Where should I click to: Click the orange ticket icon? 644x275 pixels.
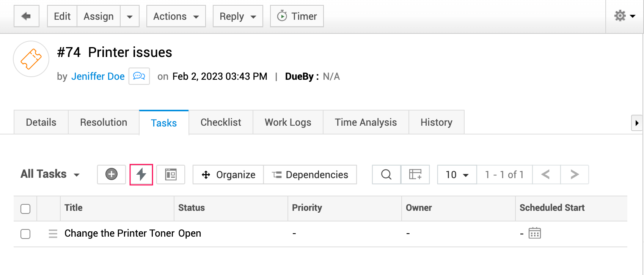31,59
